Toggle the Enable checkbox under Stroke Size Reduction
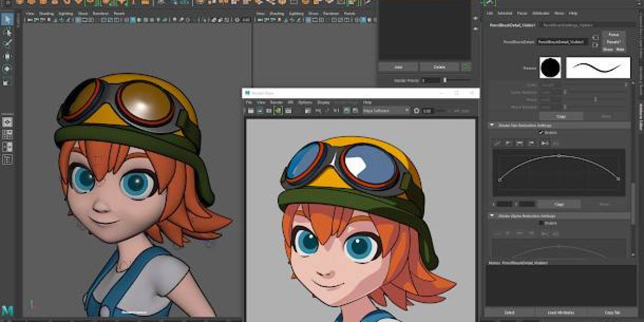 541,133
